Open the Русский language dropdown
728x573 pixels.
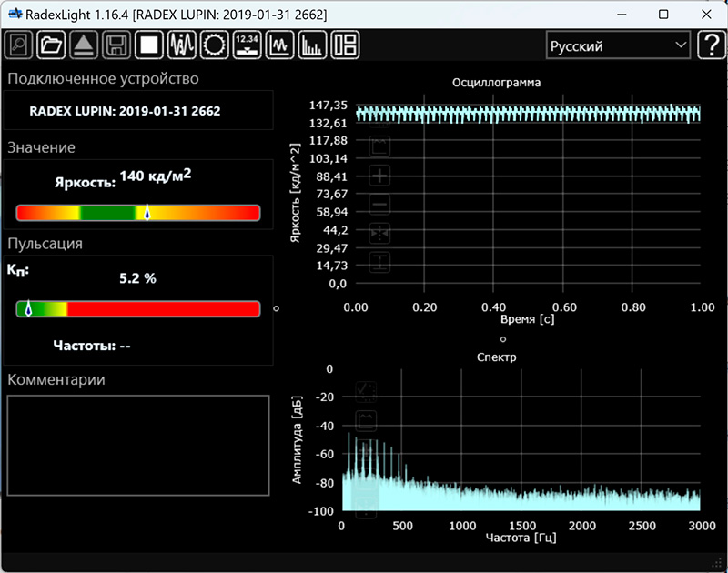(618, 45)
